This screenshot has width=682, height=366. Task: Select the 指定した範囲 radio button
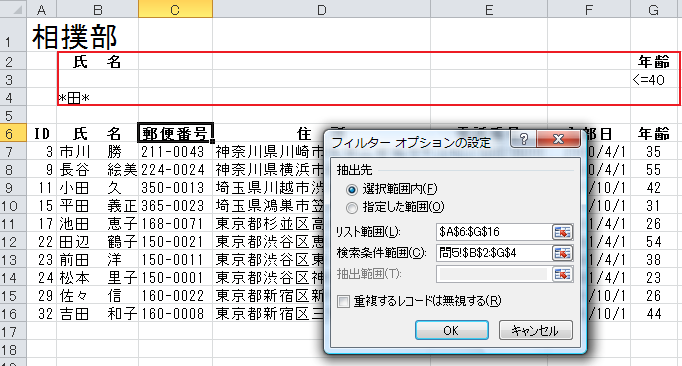pyautogui.click(x=352, y=208)
